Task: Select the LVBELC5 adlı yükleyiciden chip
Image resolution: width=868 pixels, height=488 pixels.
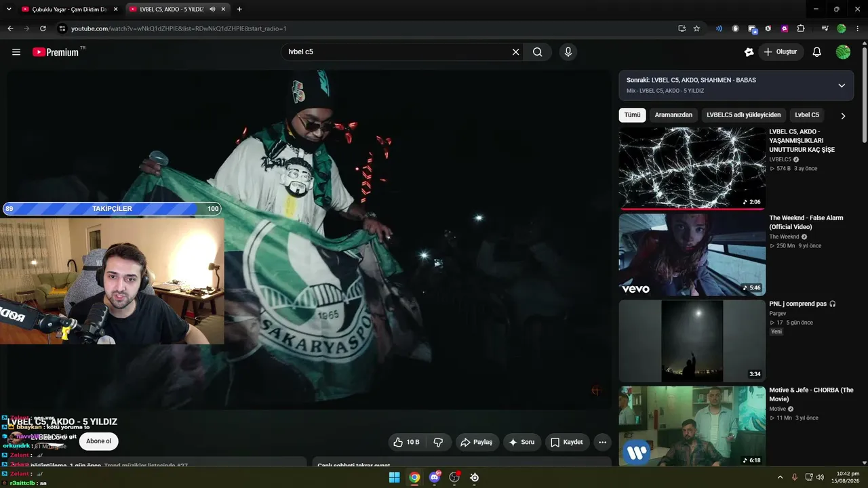Action: (x=744, y=115)
